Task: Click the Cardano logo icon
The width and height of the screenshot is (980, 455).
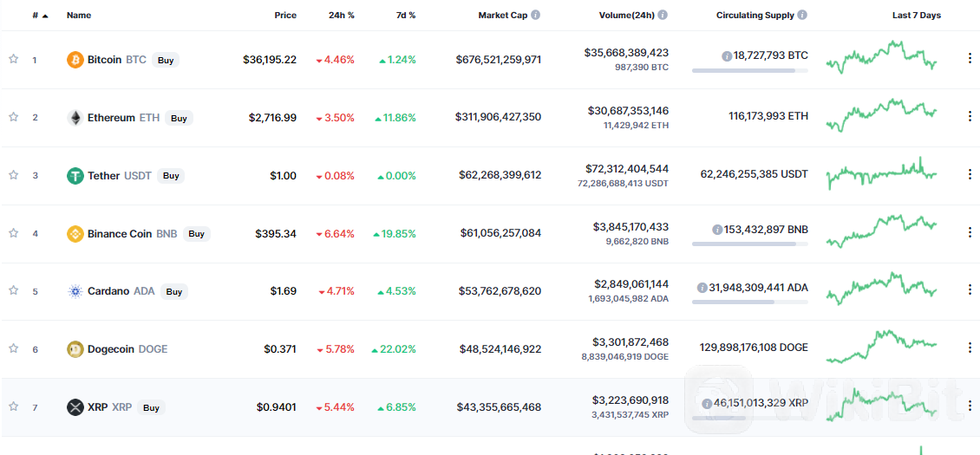Action: tap(75, 291)
